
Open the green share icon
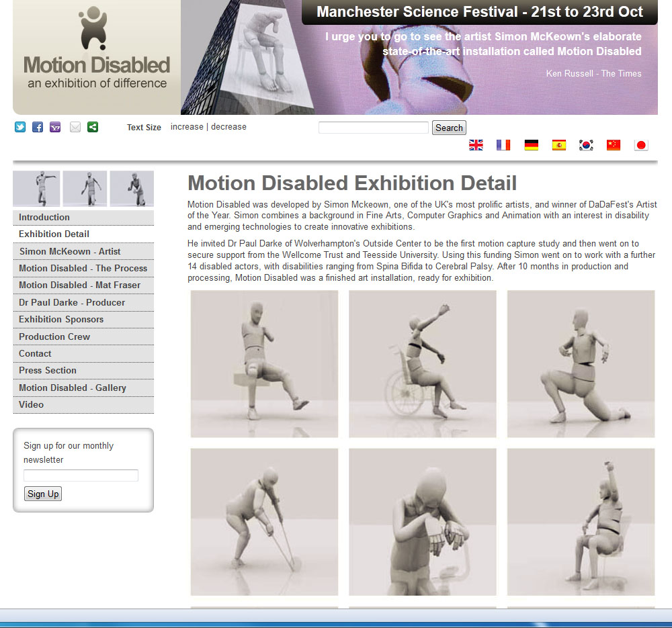click(93, 127)
